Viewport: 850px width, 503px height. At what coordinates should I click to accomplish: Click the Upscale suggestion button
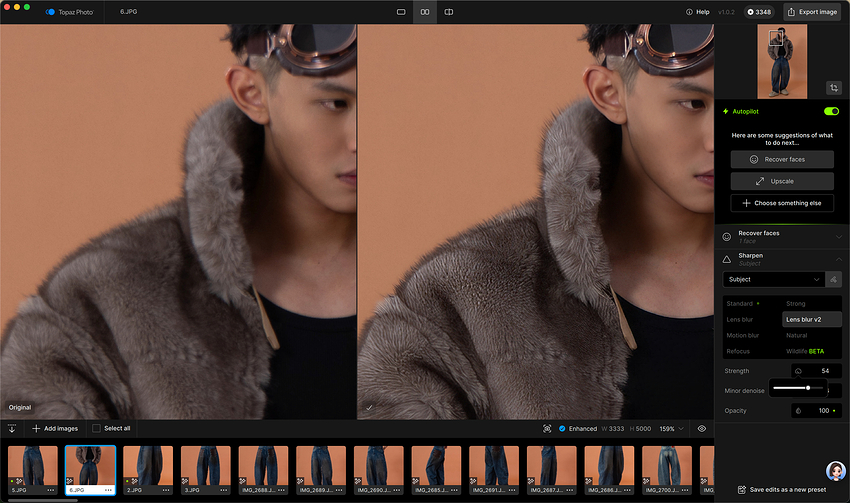click(781, 181)
